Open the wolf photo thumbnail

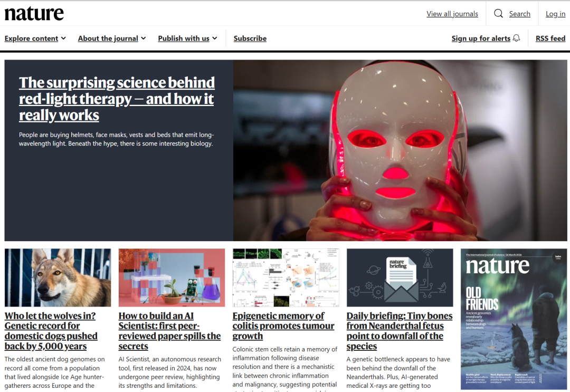pyautogui.click(x=58, y=278)
